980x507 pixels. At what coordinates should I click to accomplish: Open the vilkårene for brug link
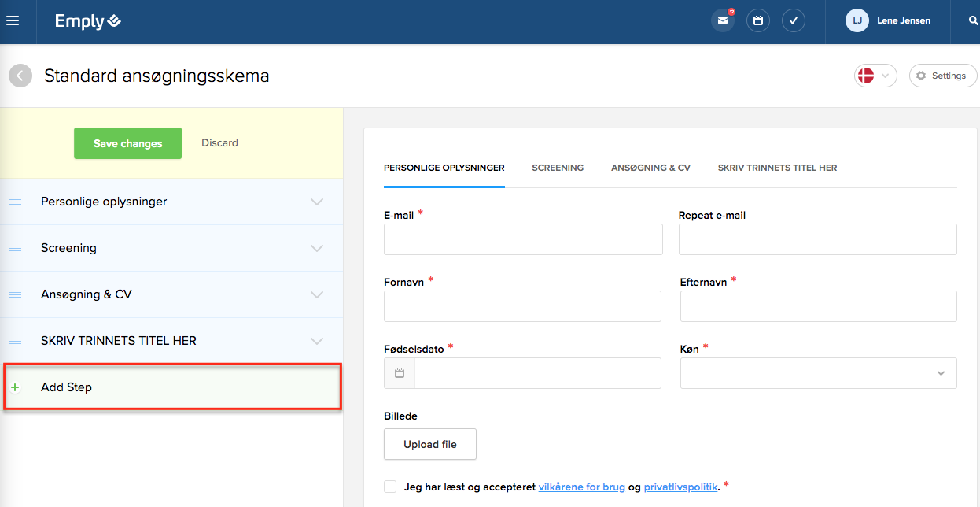coord(581,487)
